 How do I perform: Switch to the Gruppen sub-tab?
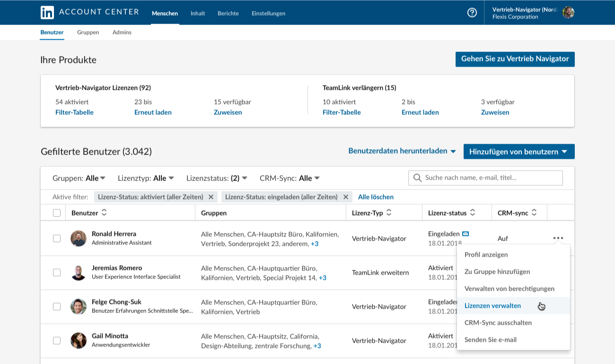pos(88,33)
